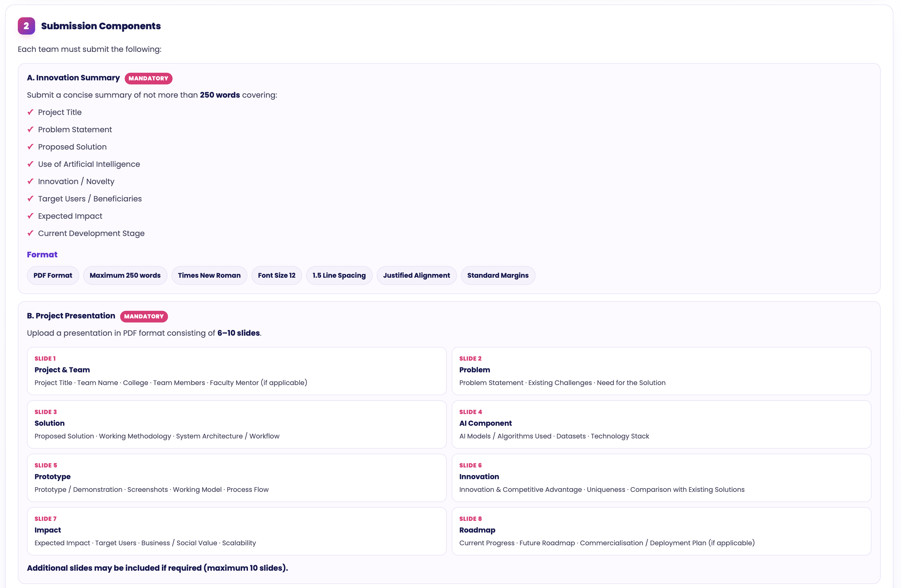Click the 'Innovation & Competitive Advantage' description line

tap(602, 489)
